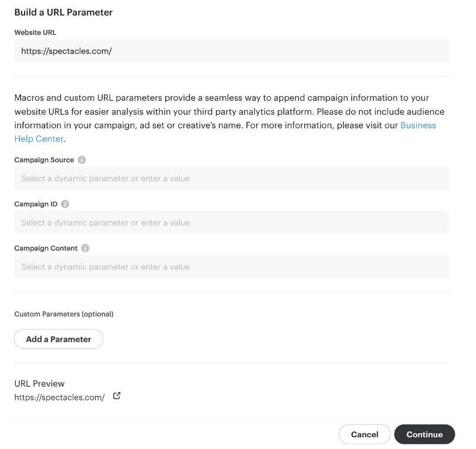476x449 pixels.
Task: Cancel building the URL parameter
Action: pos(365,434)
